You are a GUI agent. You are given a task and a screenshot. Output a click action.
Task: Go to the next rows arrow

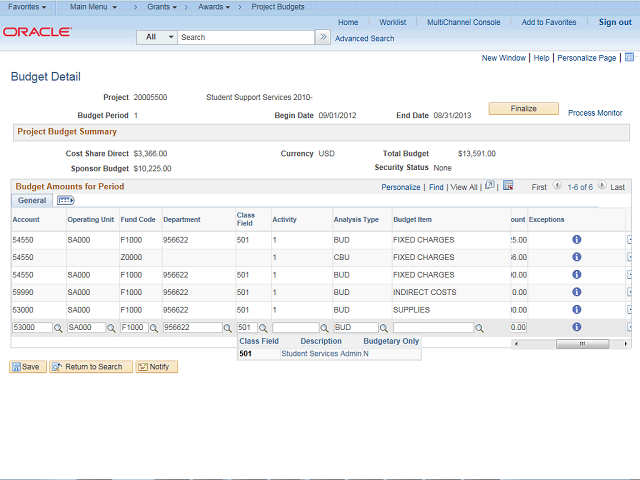click(602, 187)
